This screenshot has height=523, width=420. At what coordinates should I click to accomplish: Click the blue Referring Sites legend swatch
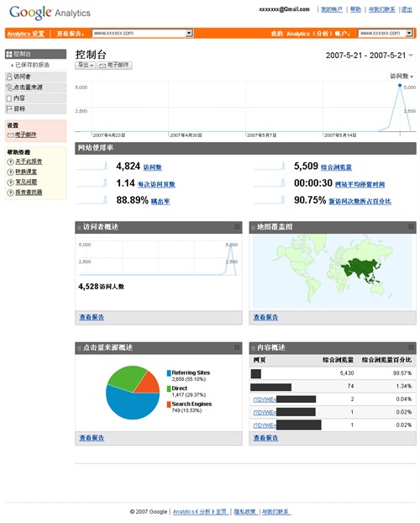pos(169,372)
